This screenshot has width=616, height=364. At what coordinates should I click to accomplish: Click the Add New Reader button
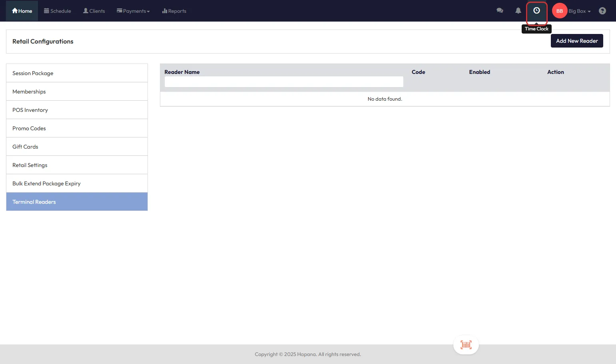pyautogui.click(x=576, y=41)
